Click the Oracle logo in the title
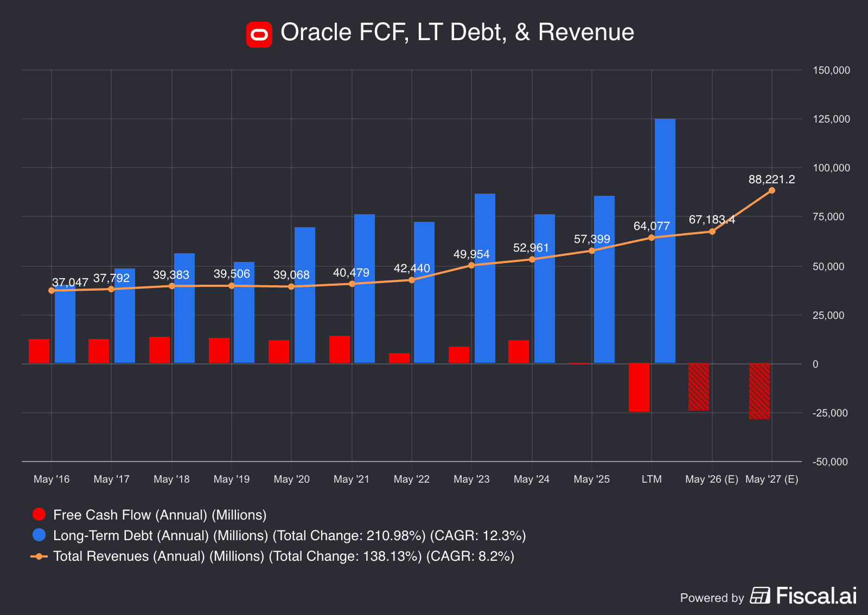868x615 pixels. point(259,33)
